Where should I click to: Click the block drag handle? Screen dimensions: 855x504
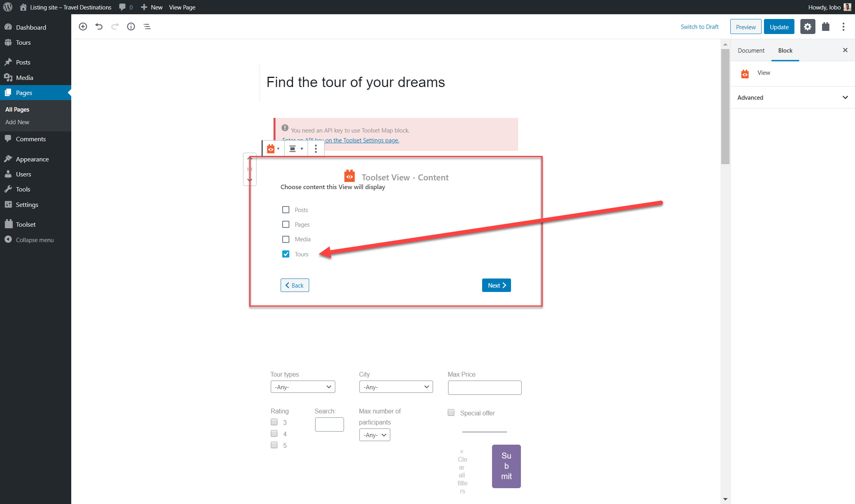pos(250,169)
